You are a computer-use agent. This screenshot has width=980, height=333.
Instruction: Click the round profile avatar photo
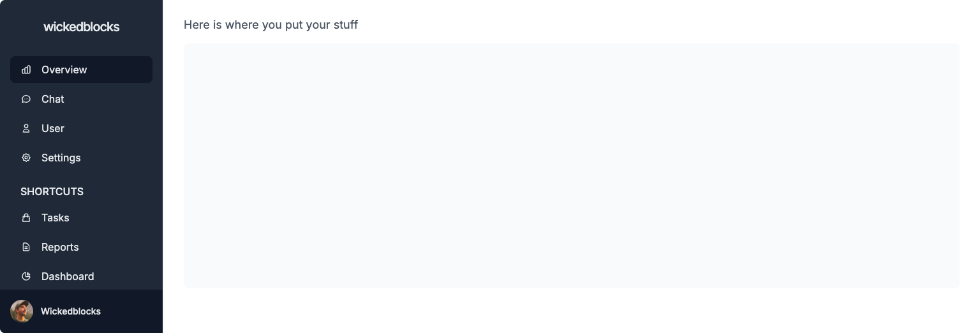click(x=22, y=311)
